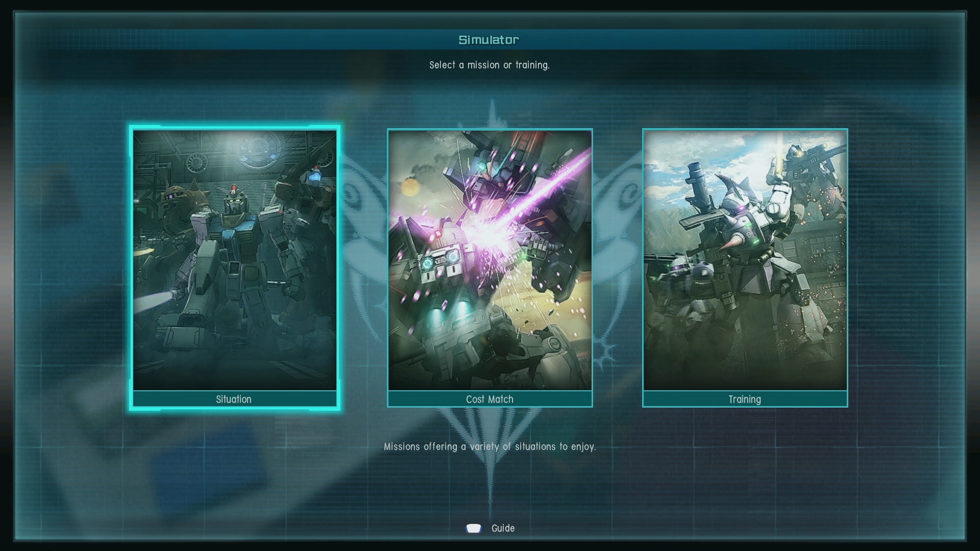Click the Situation label bar
980x551 pixels.
(x=234, y=399)
